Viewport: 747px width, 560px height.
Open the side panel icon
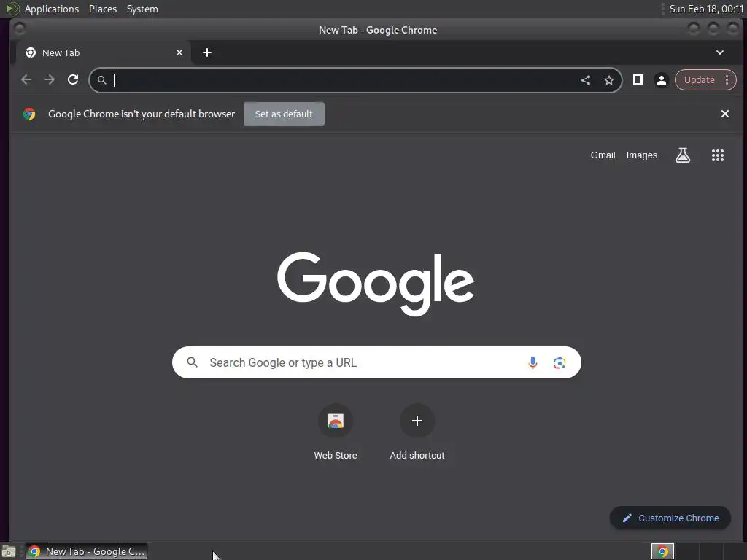pos(638,80)
